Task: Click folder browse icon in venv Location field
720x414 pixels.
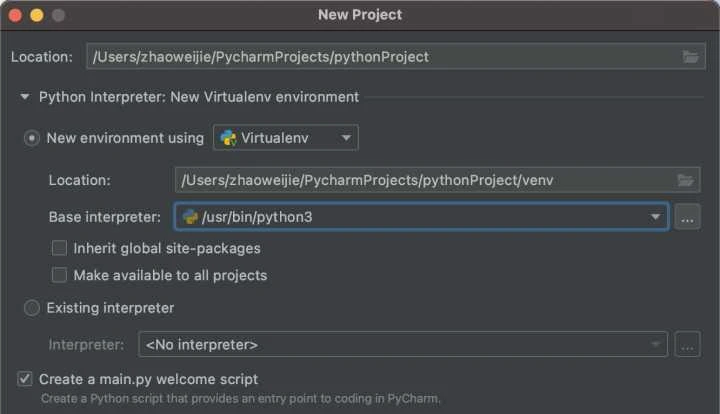Action: coord(685,180)
